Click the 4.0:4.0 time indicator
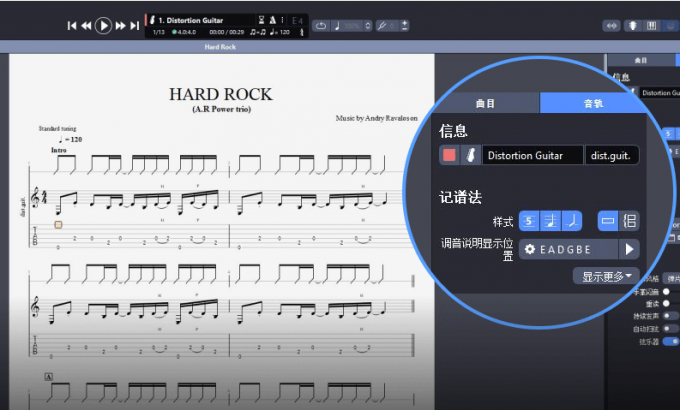The width and height of the screenshot is (680, 410). [x=184, y=32]
